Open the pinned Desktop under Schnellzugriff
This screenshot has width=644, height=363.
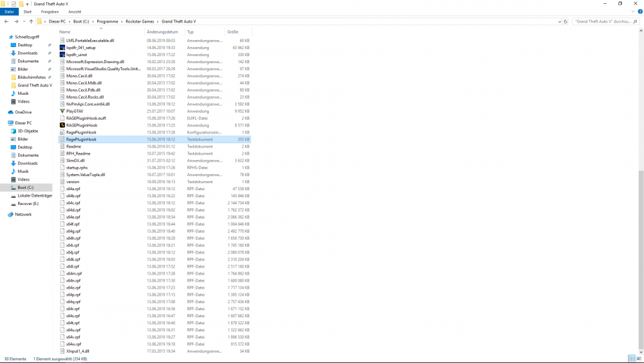click(24, 44)
